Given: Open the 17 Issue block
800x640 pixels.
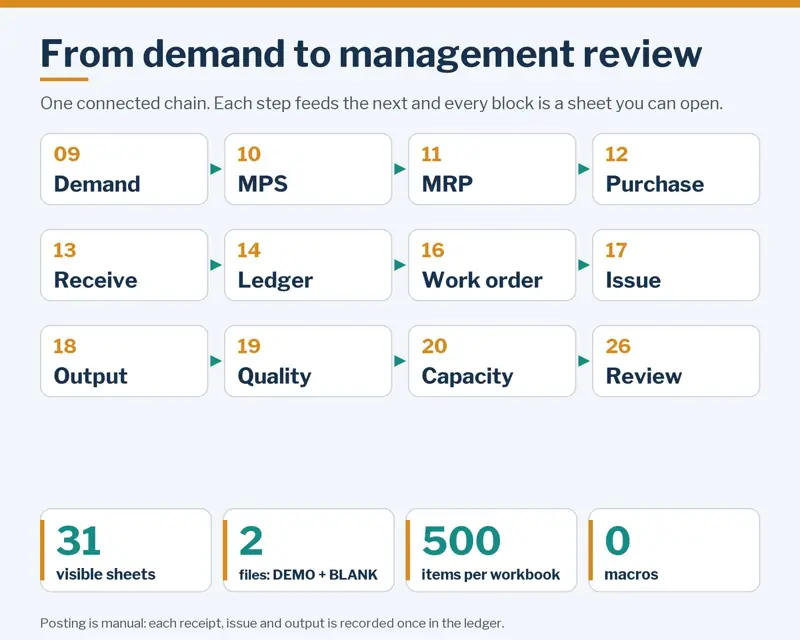Looking at the screenshot, I should [676, 265].
